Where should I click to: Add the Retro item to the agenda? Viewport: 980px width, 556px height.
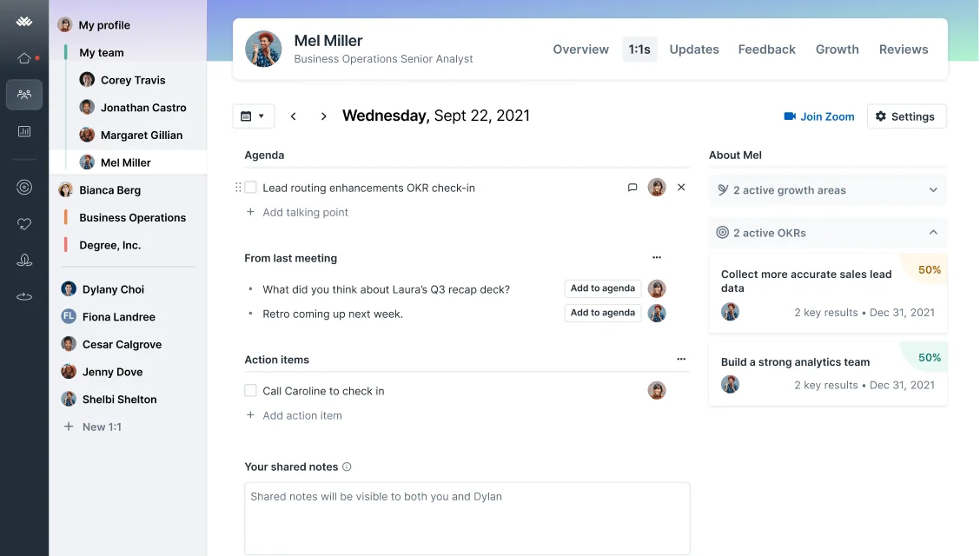[x=602, y=313]
